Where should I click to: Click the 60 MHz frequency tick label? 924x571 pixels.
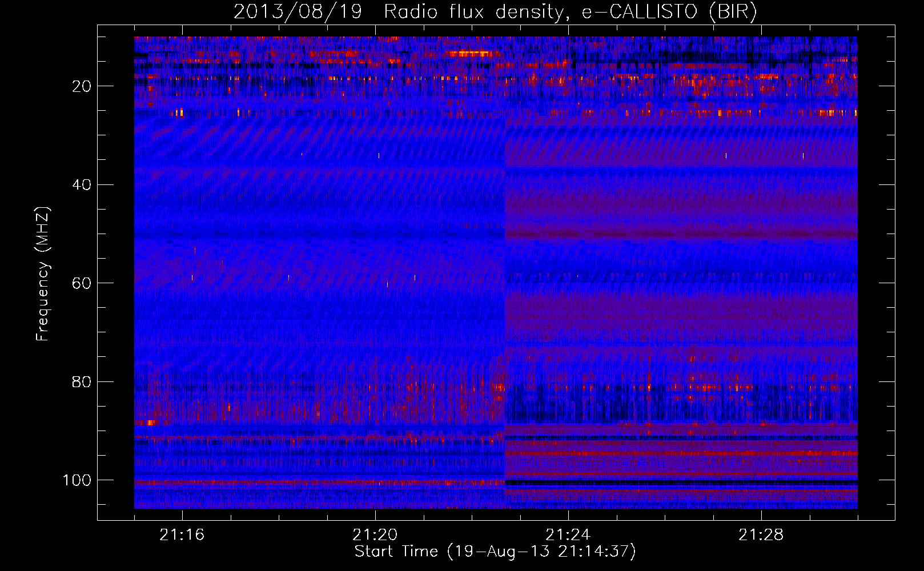(82, 283)
